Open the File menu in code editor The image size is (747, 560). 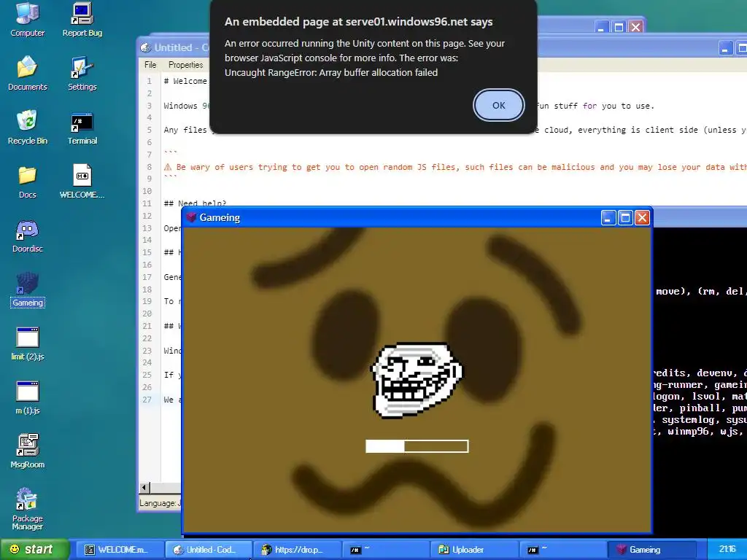click(x=150, y=65)
